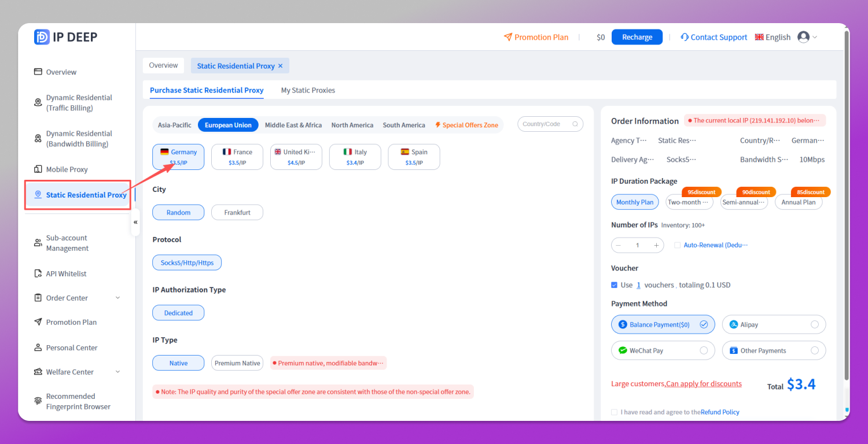Click the Promotion Plan paper-plane icon in sidebar
Image resolution: width=868 pixels, height=444 pixels.
coord(38,322)
